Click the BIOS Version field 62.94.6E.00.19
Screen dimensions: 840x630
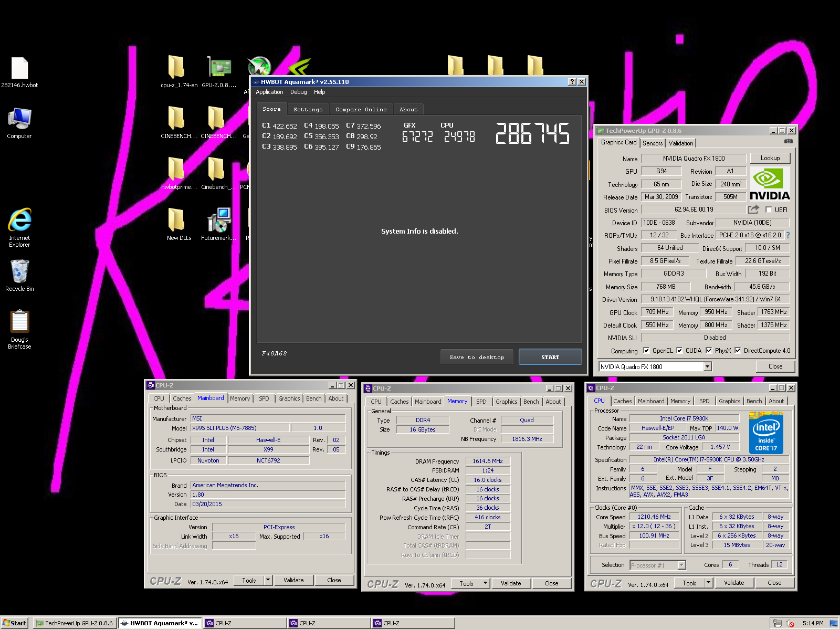pyautogui.click(x=694, y=209)
